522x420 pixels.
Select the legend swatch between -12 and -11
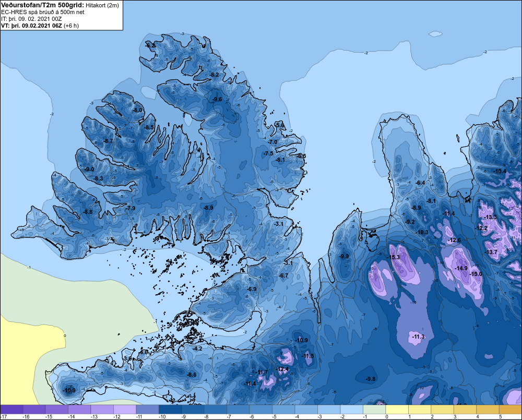coord(125,410)
